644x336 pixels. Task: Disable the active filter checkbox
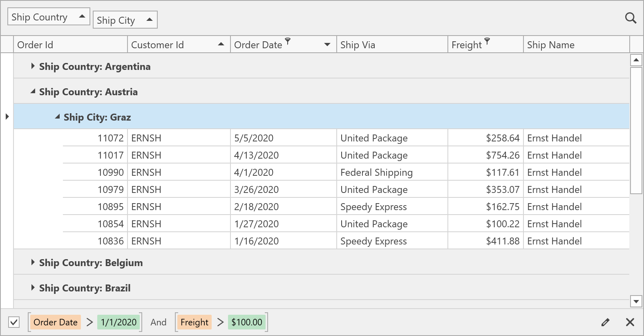coord(14,322)
